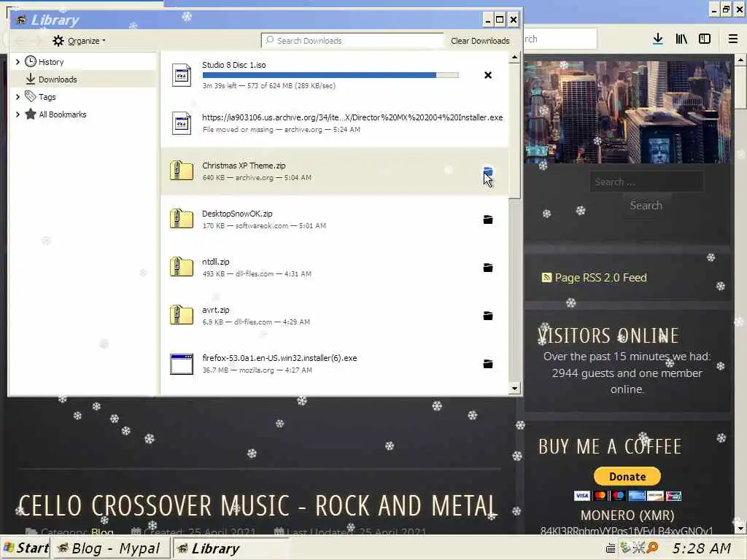Open containing folder for avrt.zip
The height and width of the screenshot is (560, 747).
[x=488, y=316]
